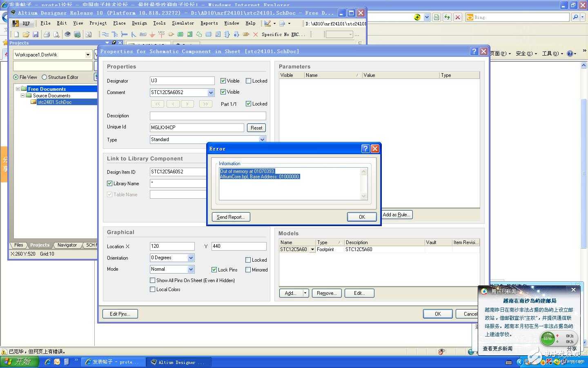Click the VCC power port icon
The height and width of the screenshot is (368, 588).
[x=162, y=34]
